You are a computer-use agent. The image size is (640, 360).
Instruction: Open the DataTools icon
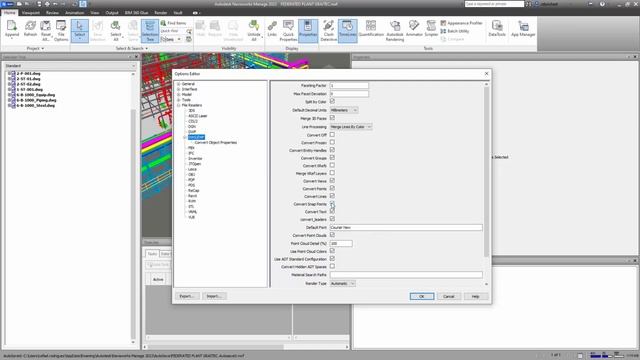point(497,30)
